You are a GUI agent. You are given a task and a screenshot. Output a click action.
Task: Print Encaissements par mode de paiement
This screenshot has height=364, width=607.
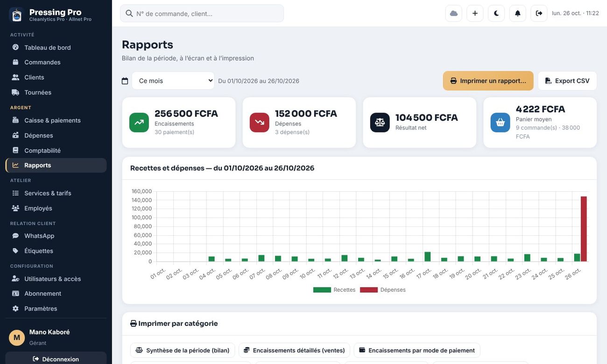[x=417, y=350]
